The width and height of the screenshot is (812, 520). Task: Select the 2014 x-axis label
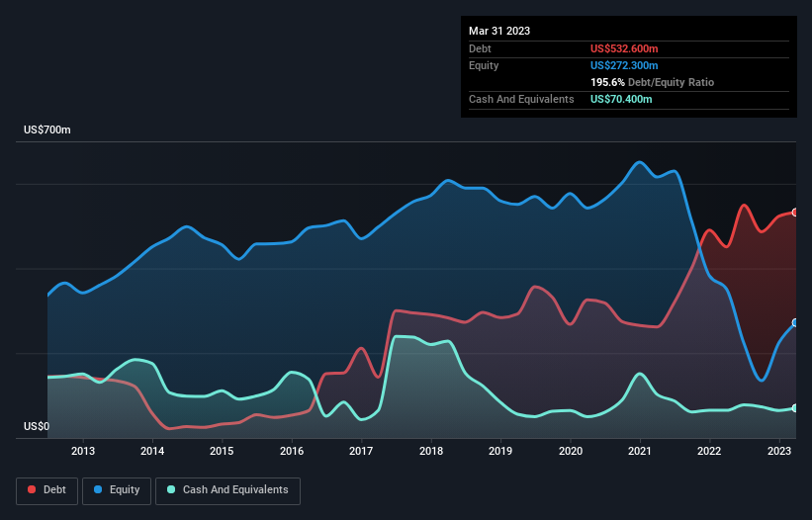(x=152, y=451)
